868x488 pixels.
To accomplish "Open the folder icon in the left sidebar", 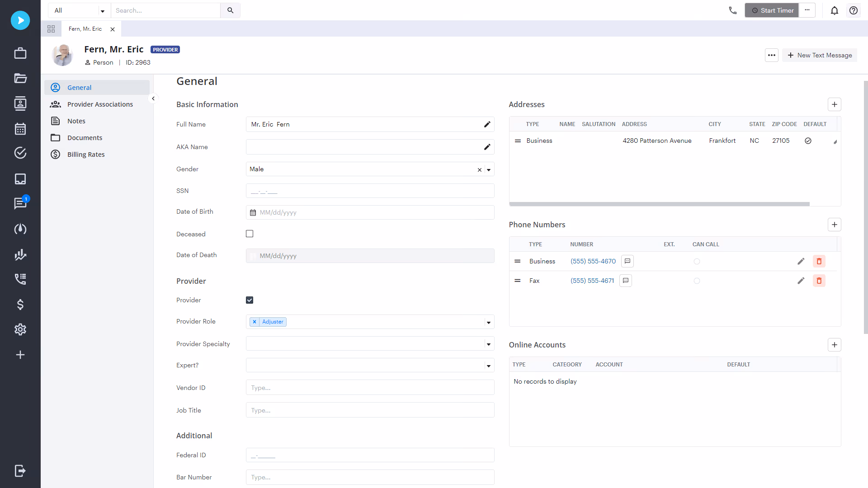I will (x=20, y=78).
